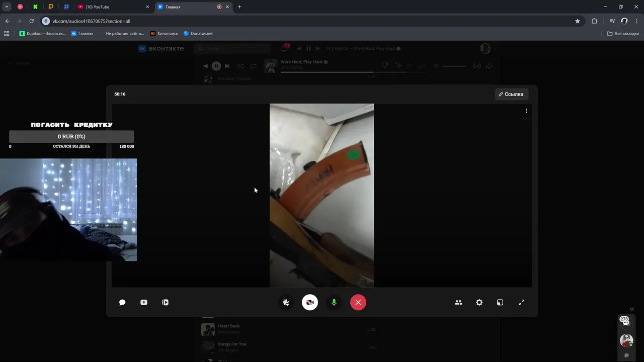Pause playback in the VK audio player
Image resolution: width=644 pixels, height=362 pixels.
(216, 66)
